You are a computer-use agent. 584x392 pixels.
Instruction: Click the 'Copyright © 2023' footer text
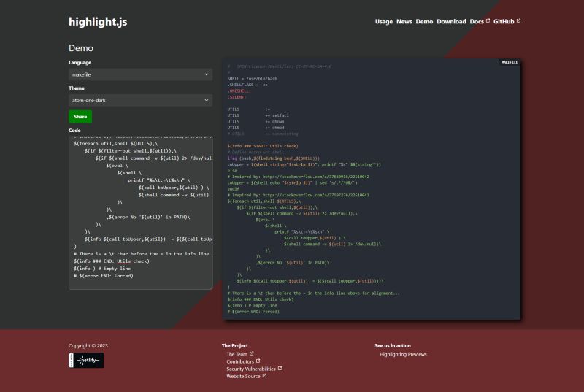[88, 345]
